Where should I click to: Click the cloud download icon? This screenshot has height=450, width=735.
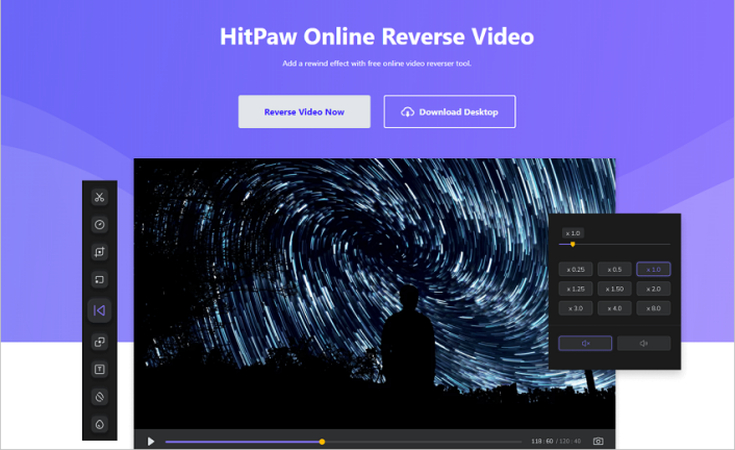pos(407,112)
